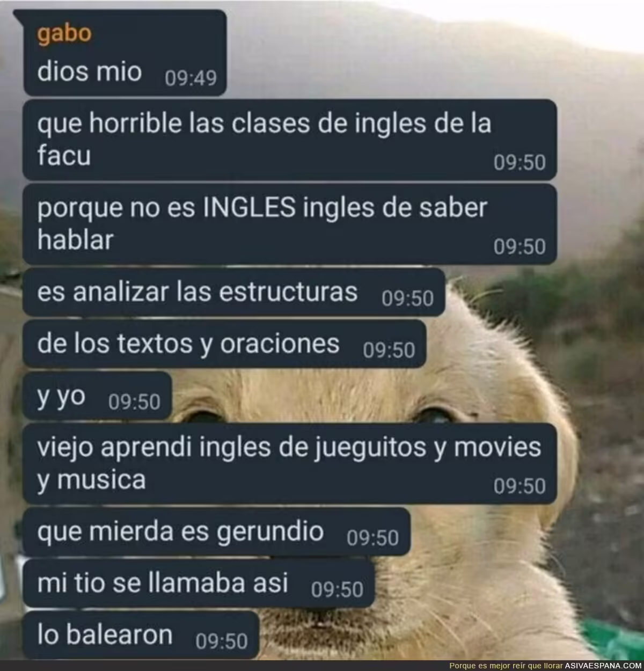Click 'de los textos y oraciones' bubble
Viewport: 644px width, 671px height.
(x=224, y=344)
